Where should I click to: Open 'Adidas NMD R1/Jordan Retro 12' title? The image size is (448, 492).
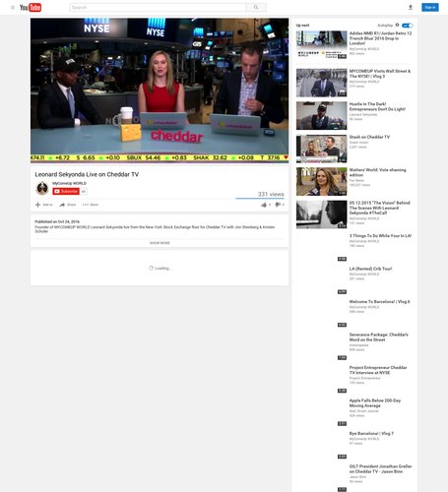(x=380, y=38)
